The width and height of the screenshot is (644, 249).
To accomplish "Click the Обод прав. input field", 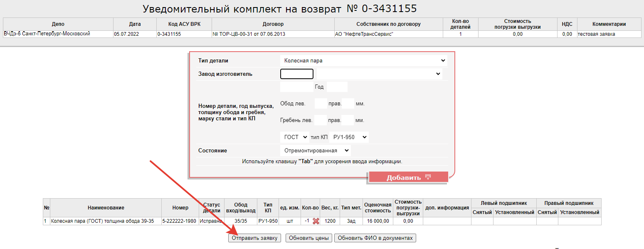I will click(348, 103).
